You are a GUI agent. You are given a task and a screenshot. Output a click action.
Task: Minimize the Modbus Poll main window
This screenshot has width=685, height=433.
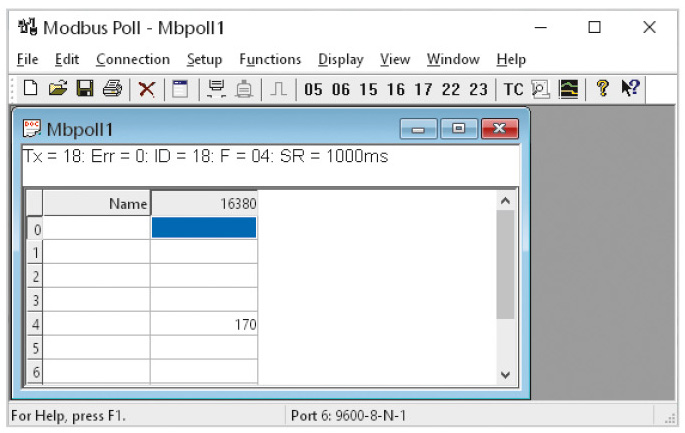pyautogui.click(x=541, y=28)
